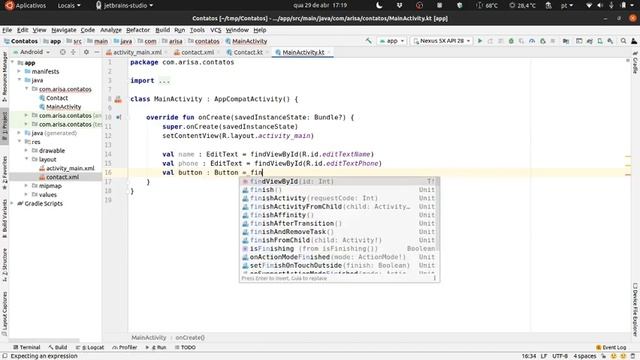The width and height of the screenshot is (640, 360).
Task: Open the SDK Manager toolbar icon
Action: (x=610, y=41)
